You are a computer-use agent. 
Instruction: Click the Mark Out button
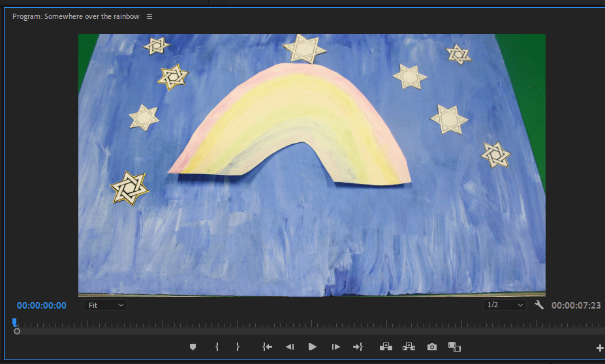click(x=238, y=347)
